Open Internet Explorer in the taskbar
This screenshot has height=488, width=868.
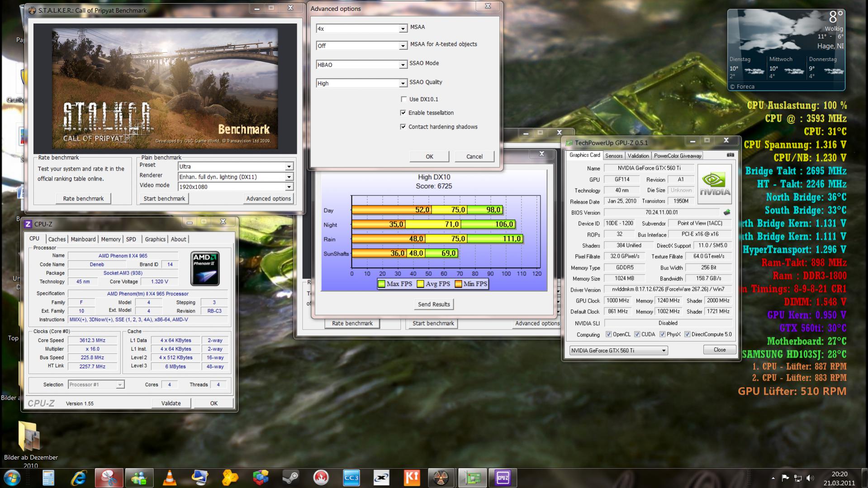coord(79,478)
